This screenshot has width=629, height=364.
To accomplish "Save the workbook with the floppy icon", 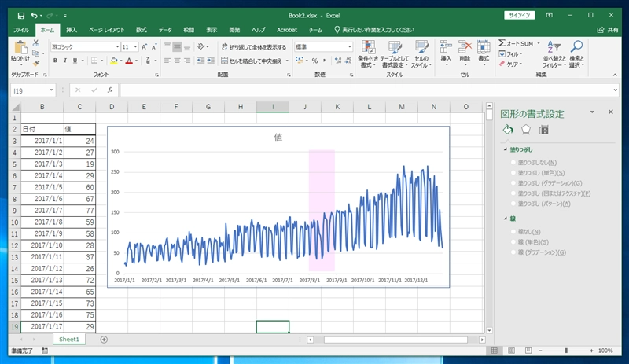I will click(21, 16).
